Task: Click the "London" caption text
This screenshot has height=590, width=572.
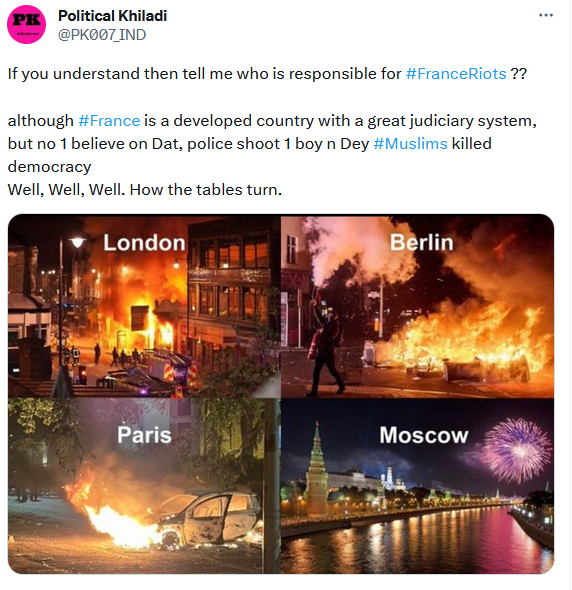Action: click(144, 243)
